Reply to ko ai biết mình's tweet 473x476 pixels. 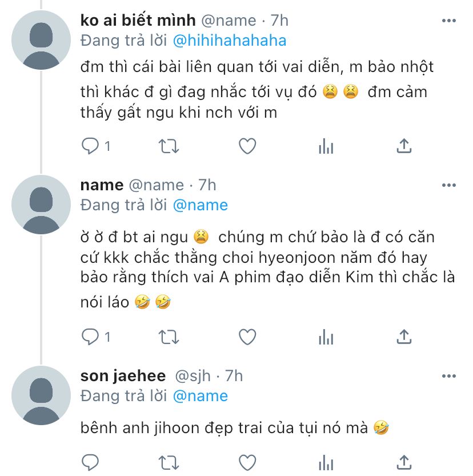90,146
